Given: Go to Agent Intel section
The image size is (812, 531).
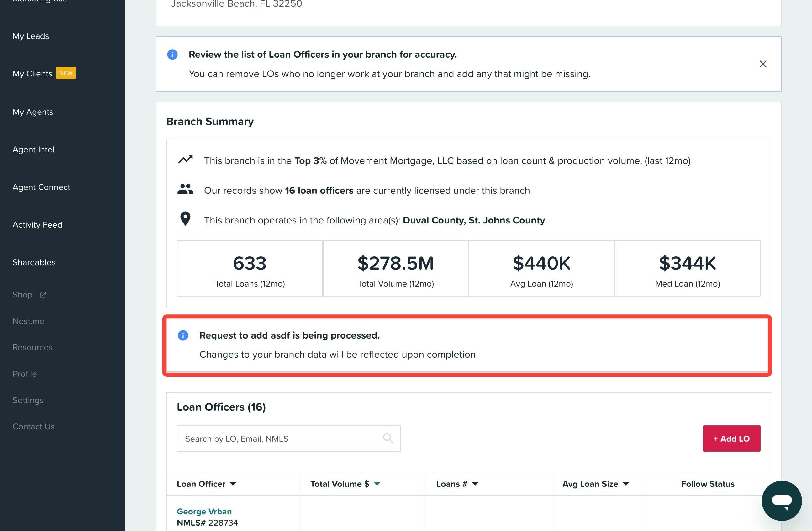Looking at the screenshot, I should 34,150.
